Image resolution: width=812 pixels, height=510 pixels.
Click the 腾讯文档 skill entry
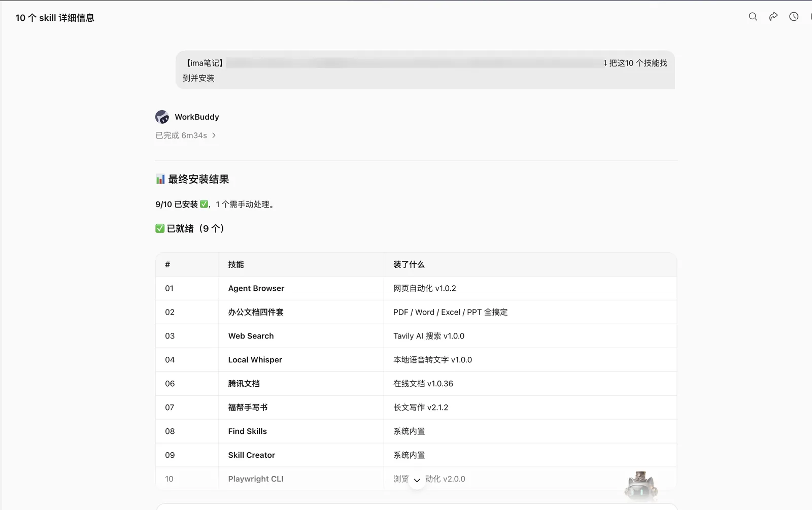tap(244, 384)
